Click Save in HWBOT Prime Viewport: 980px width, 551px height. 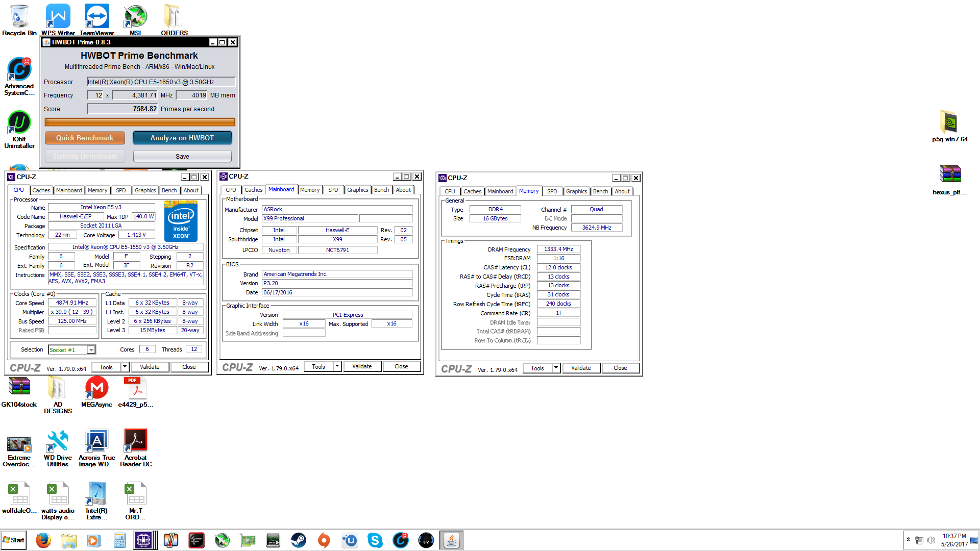[182, 156]
